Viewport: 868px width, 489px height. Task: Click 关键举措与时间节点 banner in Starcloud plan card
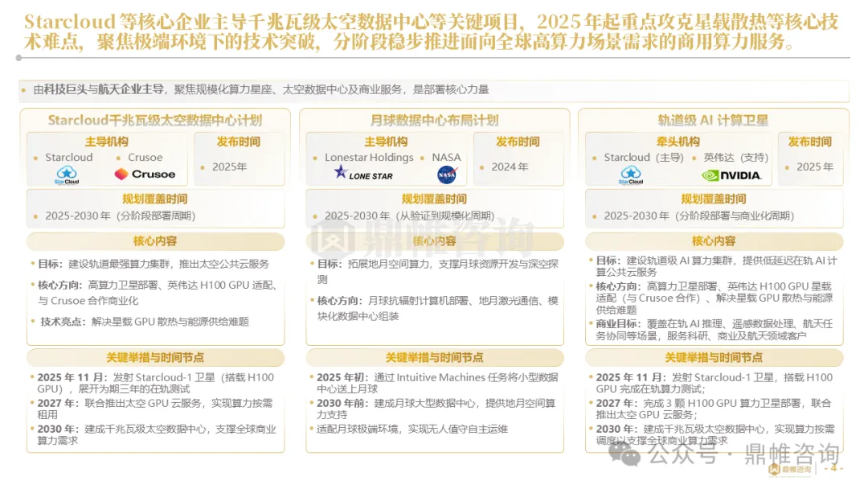pos(156,358)
